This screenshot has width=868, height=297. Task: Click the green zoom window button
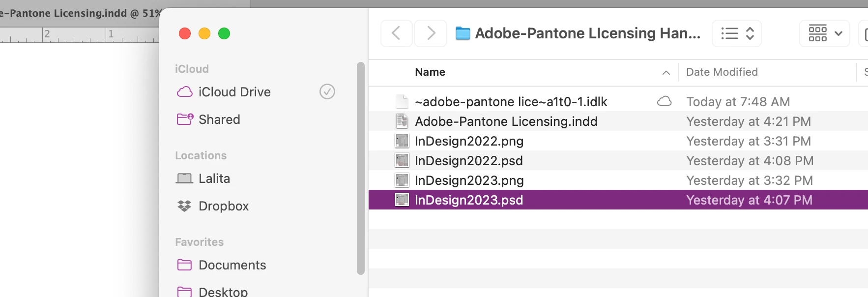(x=224, y=33)
